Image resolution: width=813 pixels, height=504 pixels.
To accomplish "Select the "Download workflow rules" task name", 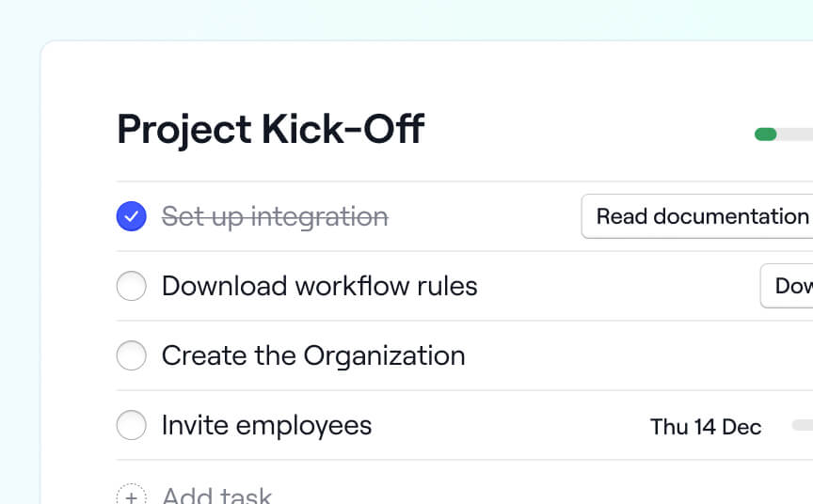I will pos(319,286).
